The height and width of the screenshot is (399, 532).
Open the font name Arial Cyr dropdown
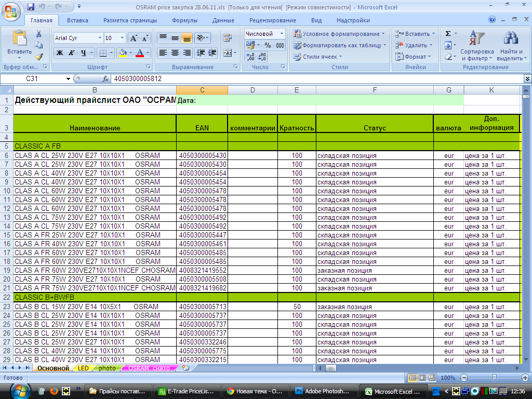point(100,38)
